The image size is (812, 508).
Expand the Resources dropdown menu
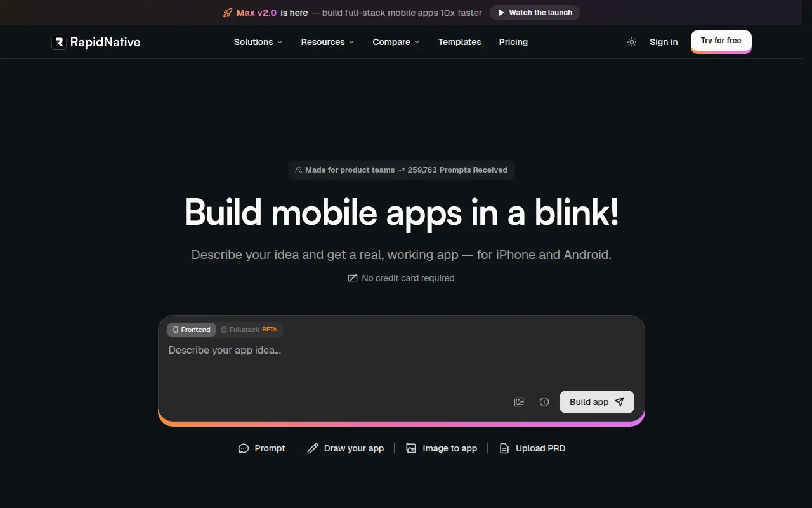click(327, 42)
